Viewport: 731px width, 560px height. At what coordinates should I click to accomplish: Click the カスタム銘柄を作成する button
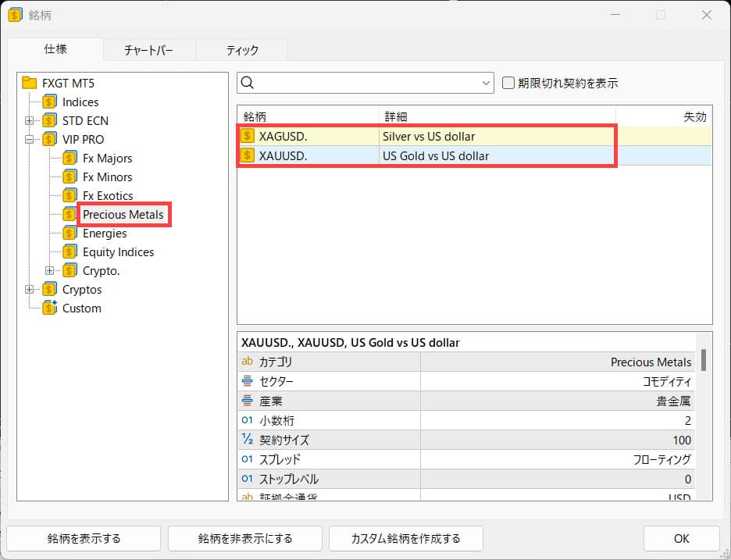[x=405, y=538]
